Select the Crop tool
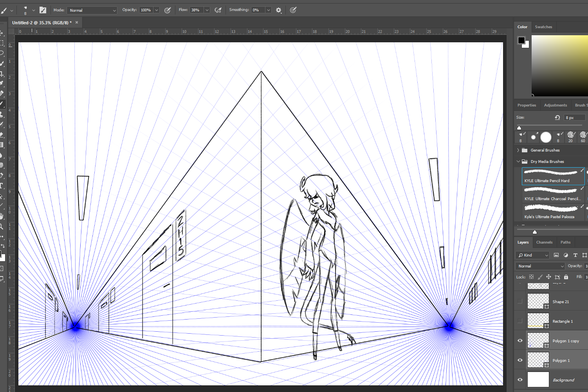Image resolution: width=588 pixels, height=392 pixels. 2,73
